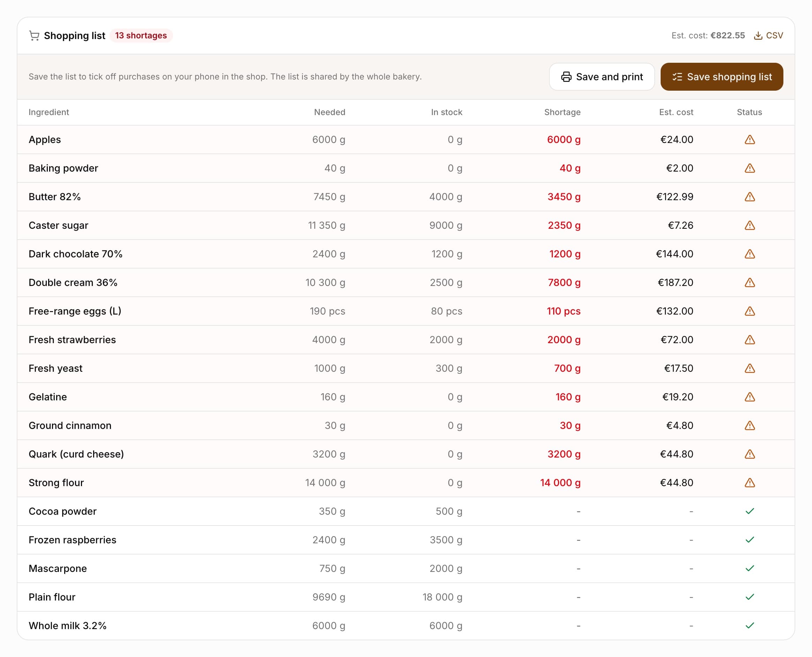
Task: Click warning icon in Double cream 36% row
Action: click(x=750, y=282)
